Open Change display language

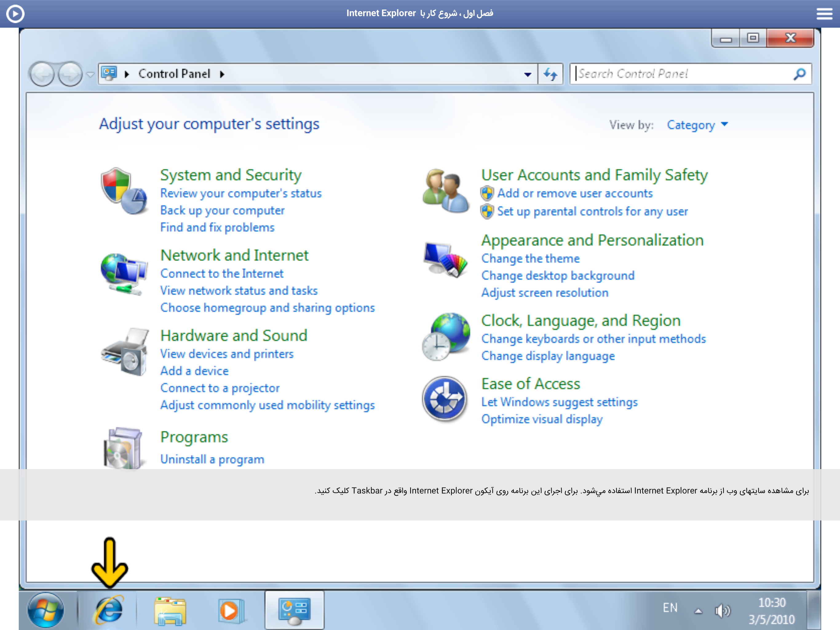(548, 356)
